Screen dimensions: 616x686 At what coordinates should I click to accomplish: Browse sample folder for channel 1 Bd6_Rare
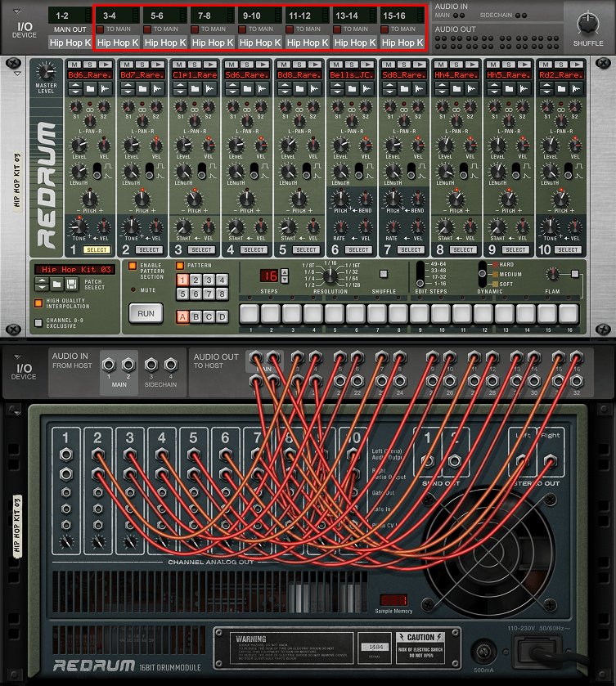[91, 89]
